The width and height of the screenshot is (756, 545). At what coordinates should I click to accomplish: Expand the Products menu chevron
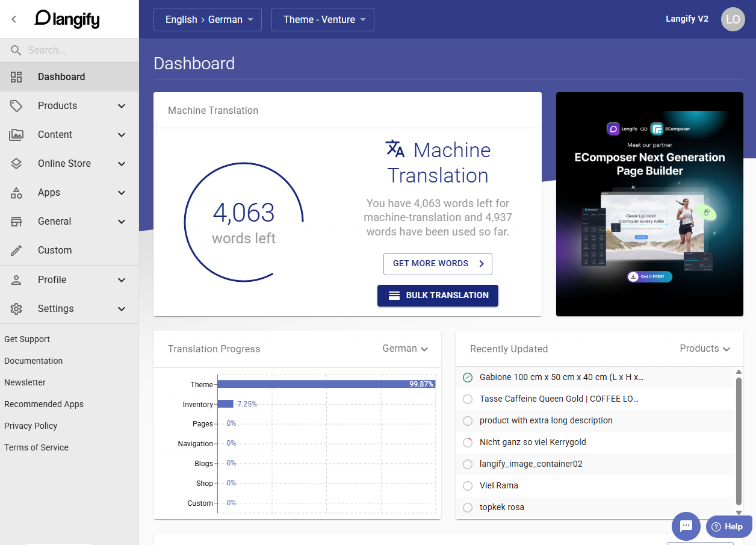pos(122,106)
